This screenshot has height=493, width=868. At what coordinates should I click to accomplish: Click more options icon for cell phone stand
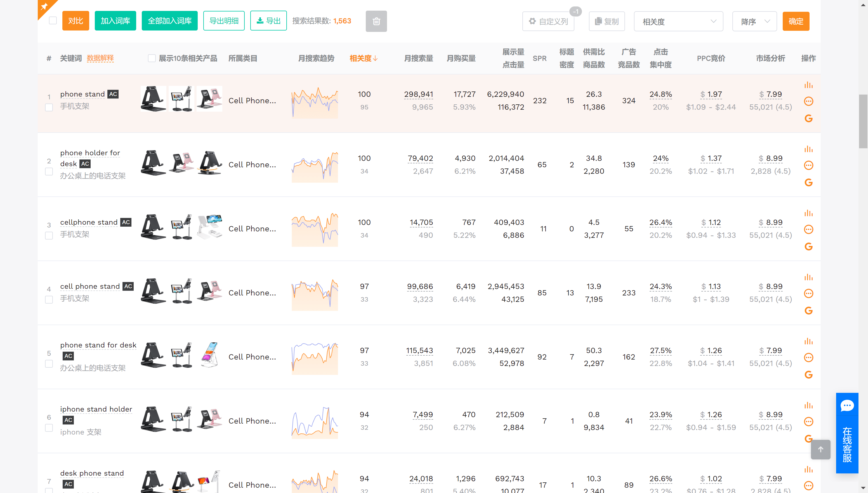[808, 293]
